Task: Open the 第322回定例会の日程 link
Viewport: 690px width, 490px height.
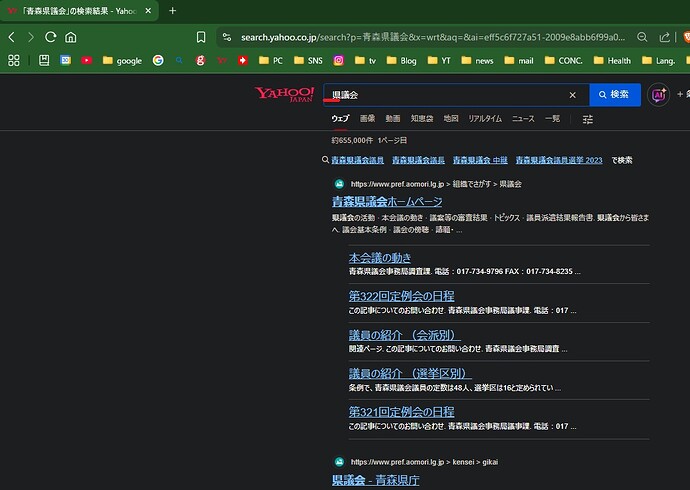Action: pos(401,296)
